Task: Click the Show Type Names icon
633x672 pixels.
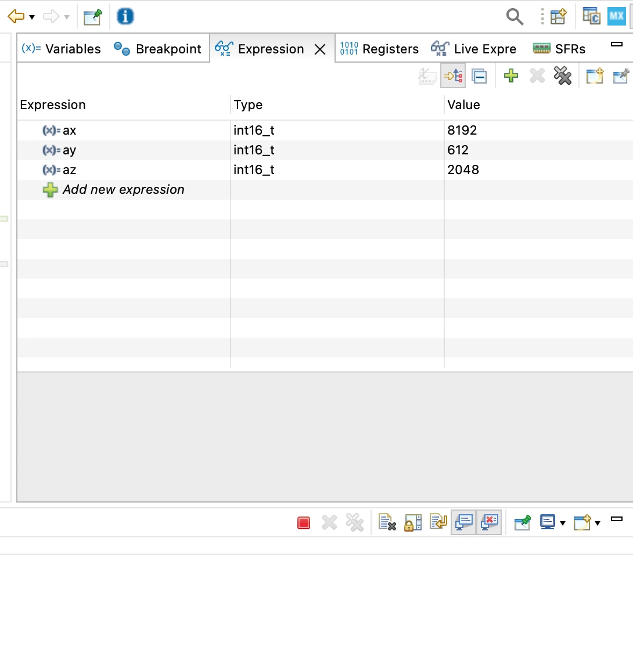Action: (x=427, y=76)
